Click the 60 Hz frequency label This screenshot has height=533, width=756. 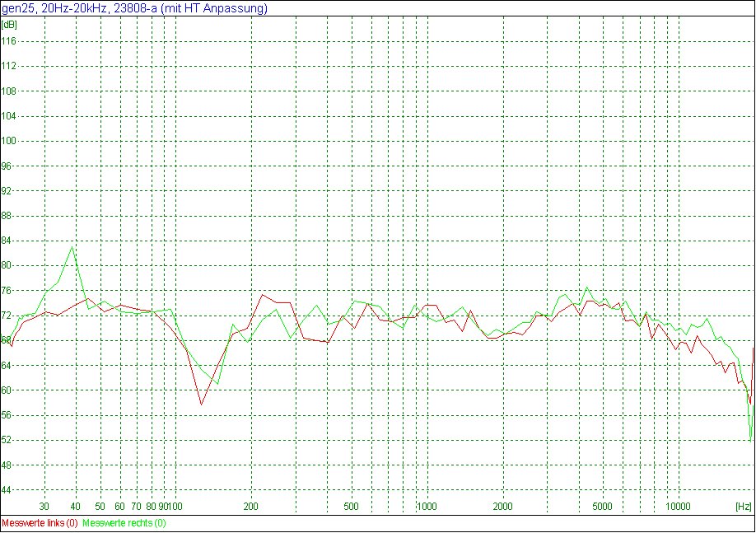pyautogui.click(x=119, y=507)
